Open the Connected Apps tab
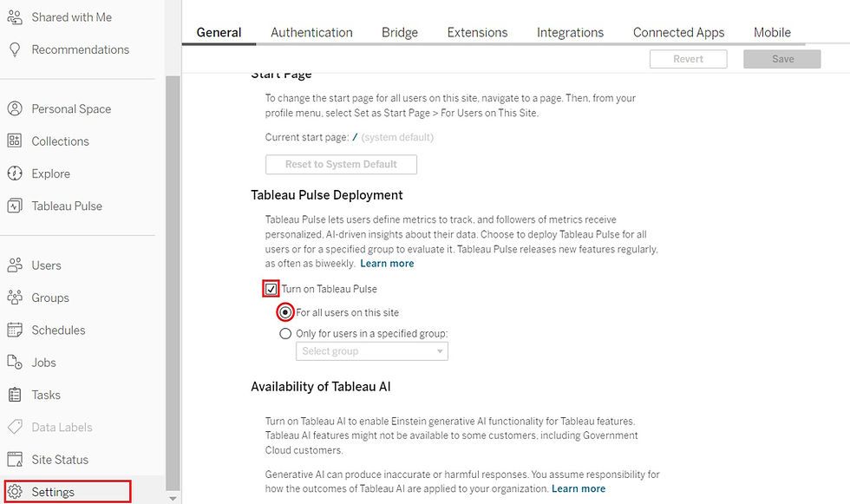Screen dimensions: 850x504 pyautogui.click(x=678, y=32)
